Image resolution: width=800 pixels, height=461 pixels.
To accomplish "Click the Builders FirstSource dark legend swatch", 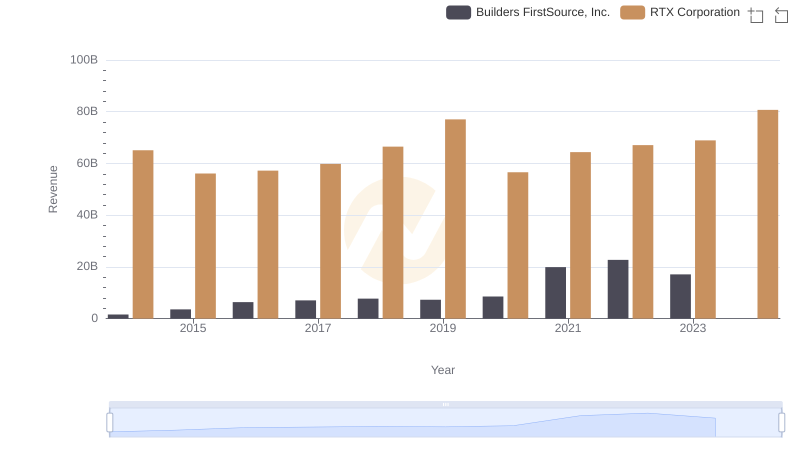I will pyautogui.click(x=458, y=12).
